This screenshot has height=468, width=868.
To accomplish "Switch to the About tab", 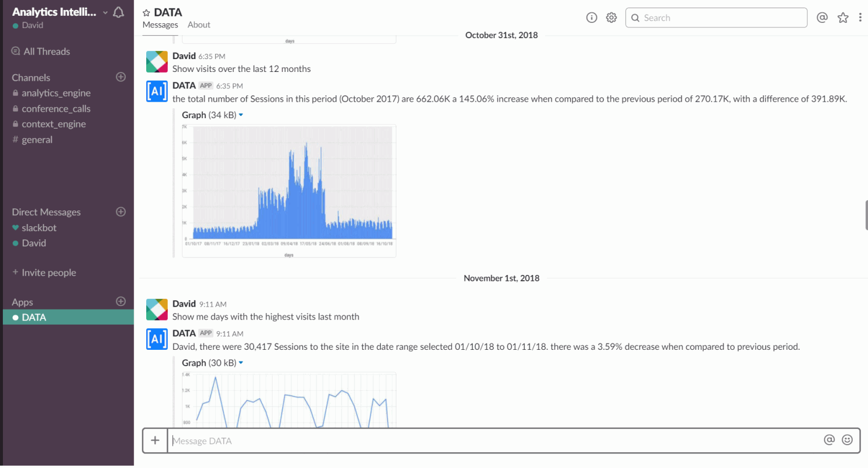I will pos(199,25).
